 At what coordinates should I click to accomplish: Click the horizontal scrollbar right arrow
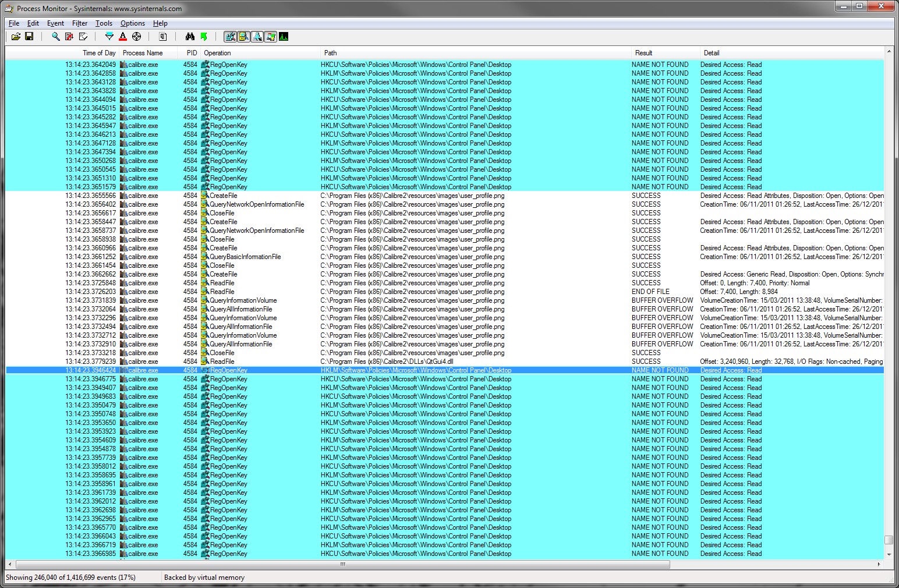click(879, 565)
